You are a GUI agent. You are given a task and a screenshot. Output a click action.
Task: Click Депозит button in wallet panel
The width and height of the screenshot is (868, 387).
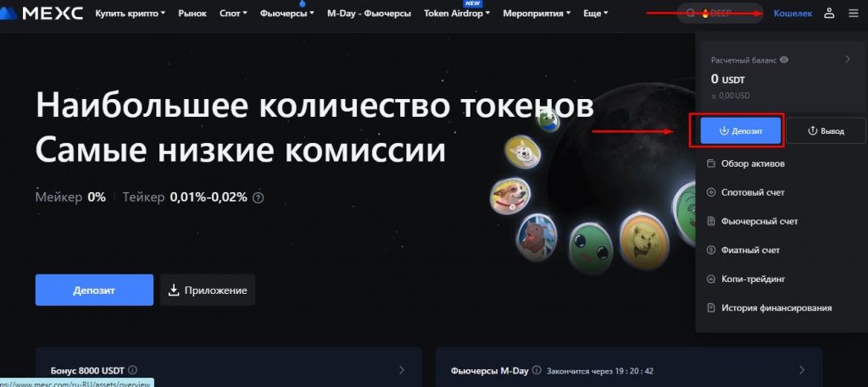click(x=741, y=131)
